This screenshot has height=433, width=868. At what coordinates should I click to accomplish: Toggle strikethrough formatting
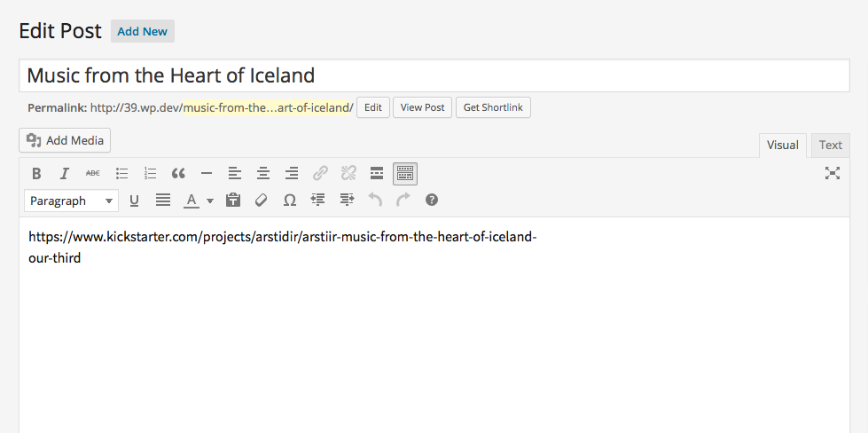[x=93, y=174]
